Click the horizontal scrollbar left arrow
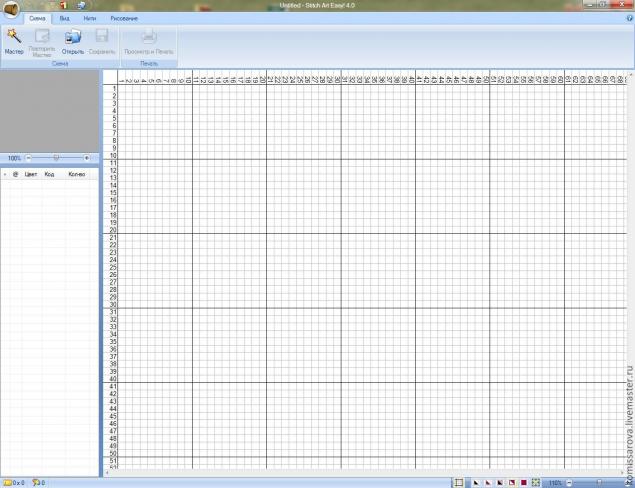The width and height of the screenshot is (635, 488). tap(107, 473)
